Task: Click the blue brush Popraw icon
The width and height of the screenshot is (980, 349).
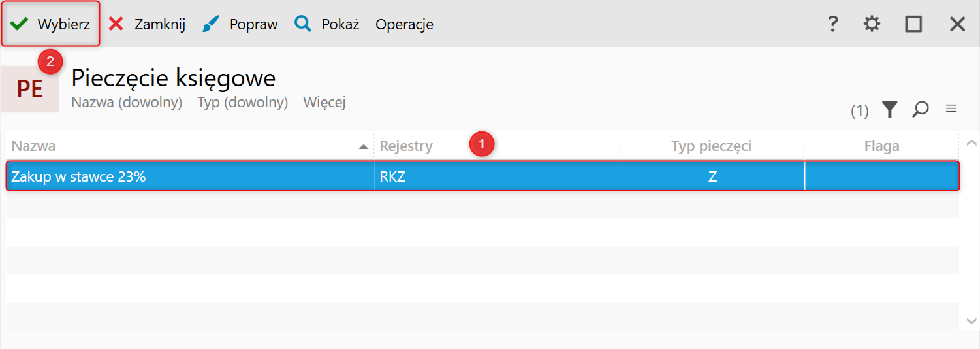Action: [211, 24]
